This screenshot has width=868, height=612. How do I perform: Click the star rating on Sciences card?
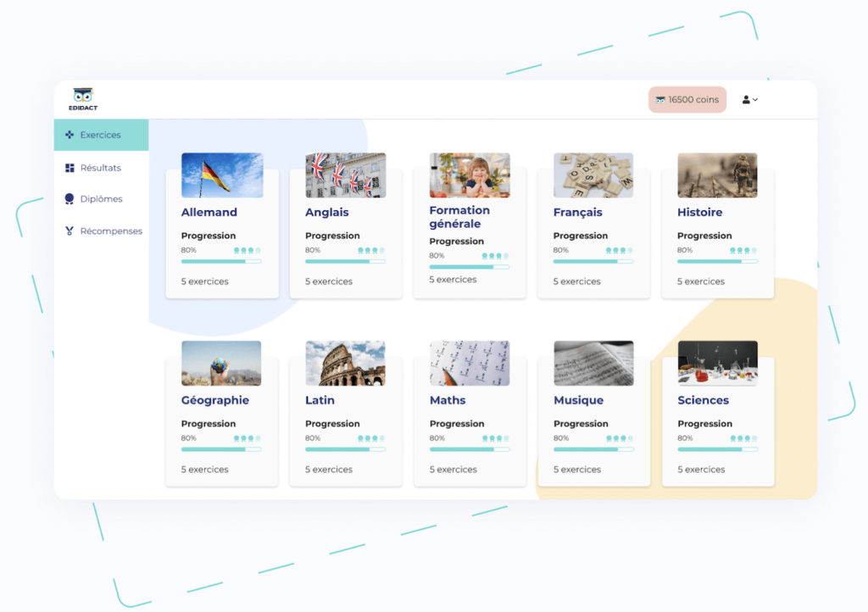coord(743,439)
